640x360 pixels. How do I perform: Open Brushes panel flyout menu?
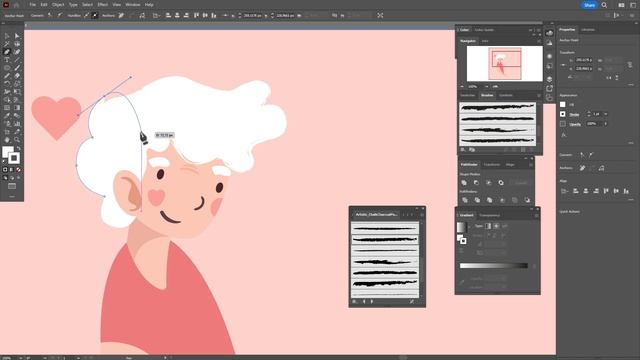coord(539,96)
